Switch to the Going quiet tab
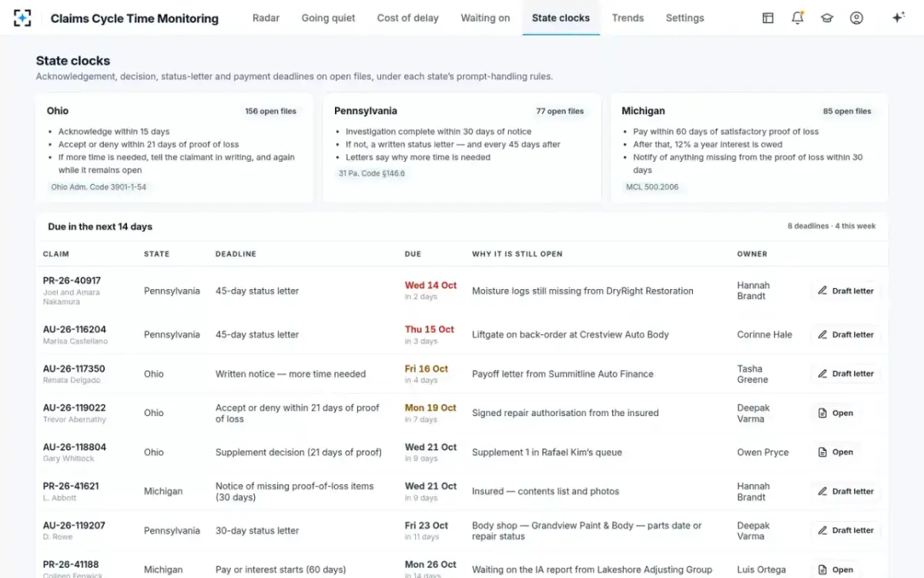Image resolution: width=924 pixels, height=578 pixels. (328, 18)
